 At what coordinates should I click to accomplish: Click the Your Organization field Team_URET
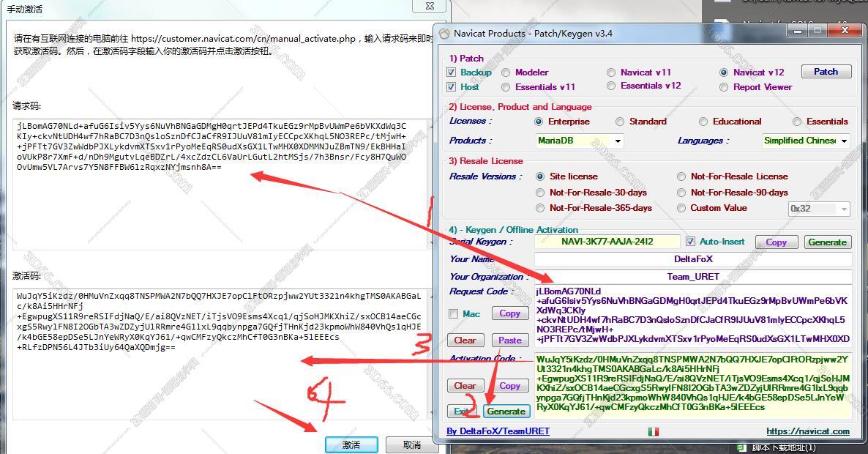click(693, 276)
